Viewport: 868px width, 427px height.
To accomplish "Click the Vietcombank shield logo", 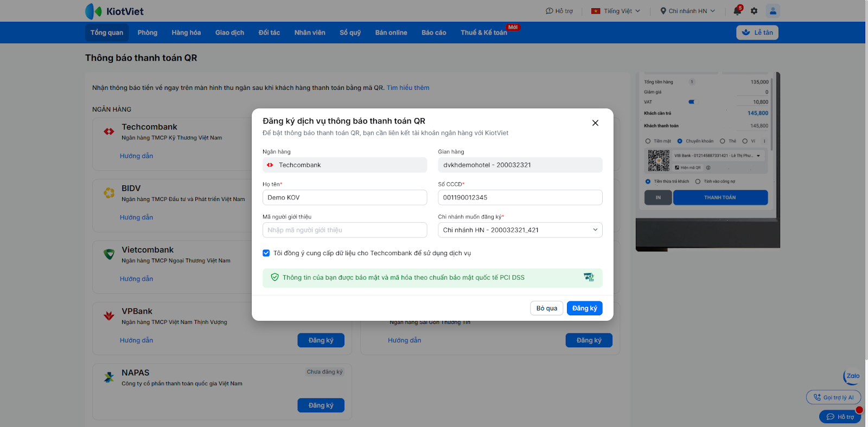I will pyautogui.click(x=109, y=254).
